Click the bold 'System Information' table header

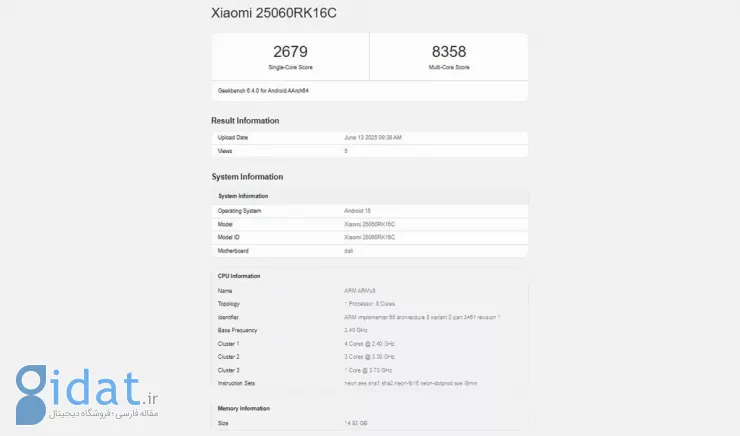(243, 196)
